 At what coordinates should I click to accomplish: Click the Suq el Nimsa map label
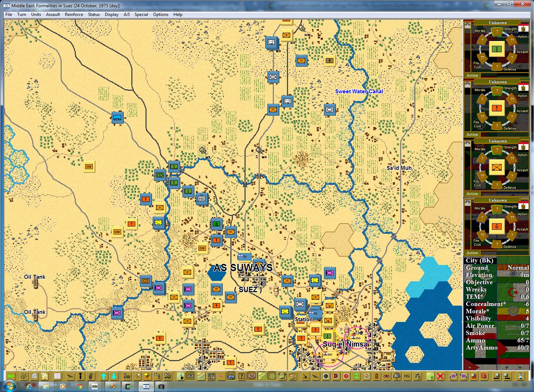tap(346, 344)
